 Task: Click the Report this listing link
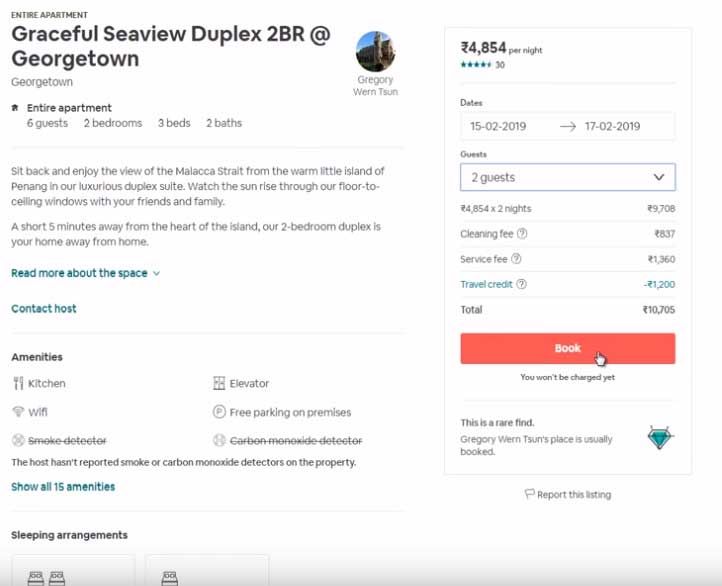(x=574, y=494)
